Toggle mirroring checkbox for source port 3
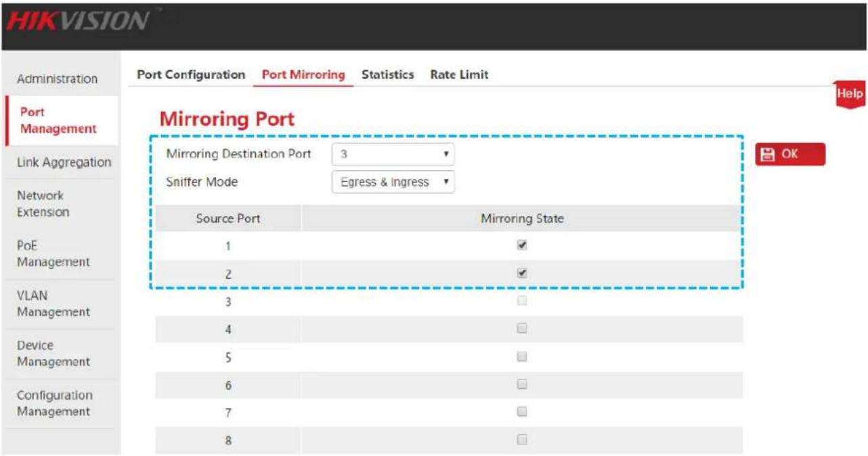Image resolution: width=868 pixels, height=456 pixels. click(522, 302)
